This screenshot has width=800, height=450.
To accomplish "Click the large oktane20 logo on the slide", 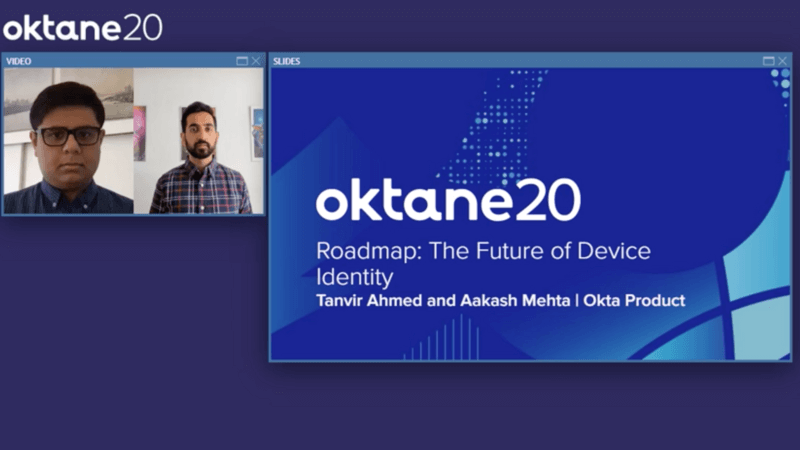I will click(x=447, y=202).
